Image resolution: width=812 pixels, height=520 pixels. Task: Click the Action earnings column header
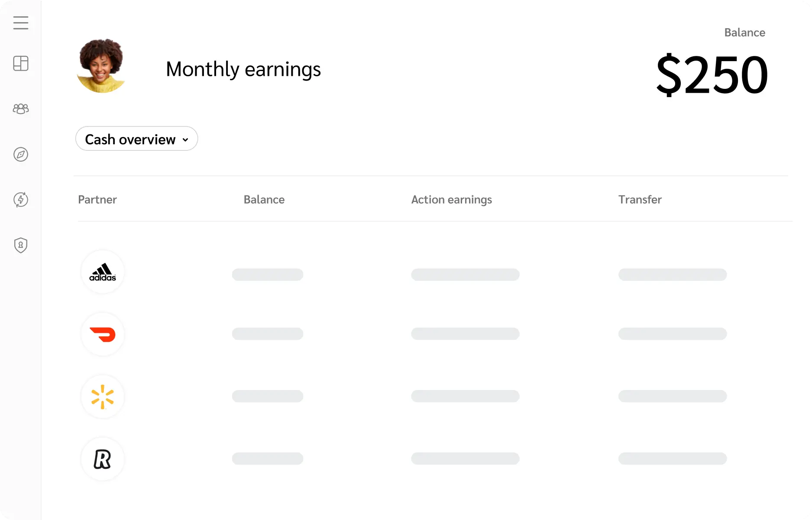452,199
